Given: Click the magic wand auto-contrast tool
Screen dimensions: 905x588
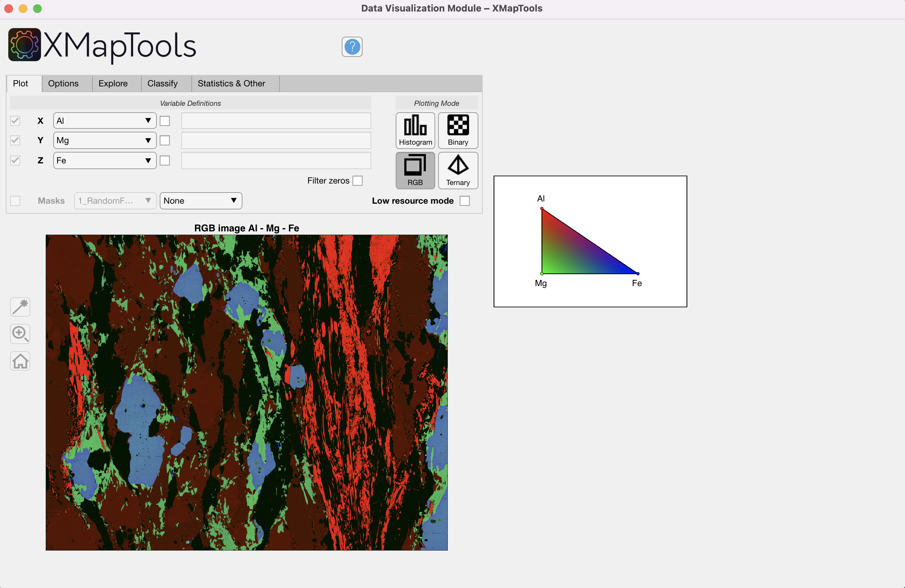Looking at the screenshot, I should click(x=20, y=307).
